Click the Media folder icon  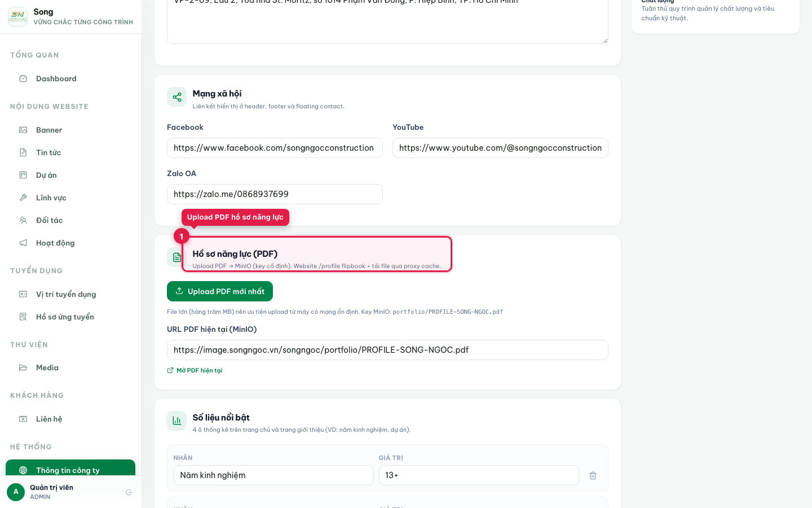pyautogui.click(x=23, y=367)
